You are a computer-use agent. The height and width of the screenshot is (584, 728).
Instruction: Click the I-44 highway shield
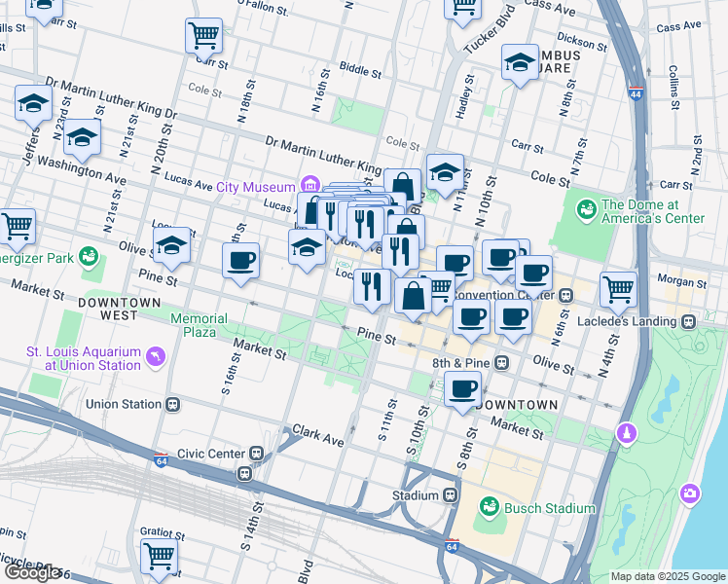(x=636, y=92)
